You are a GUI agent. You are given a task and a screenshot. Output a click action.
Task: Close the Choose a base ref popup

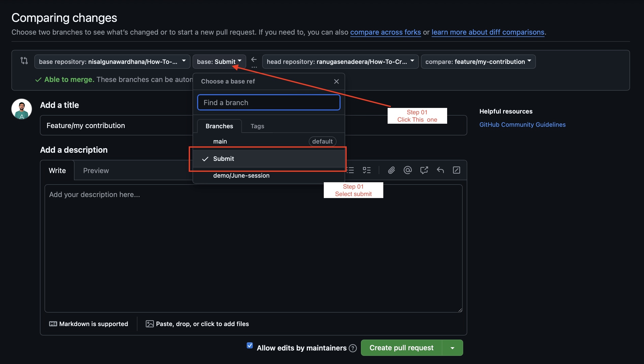pyautogui.click(x=336, y=81)
